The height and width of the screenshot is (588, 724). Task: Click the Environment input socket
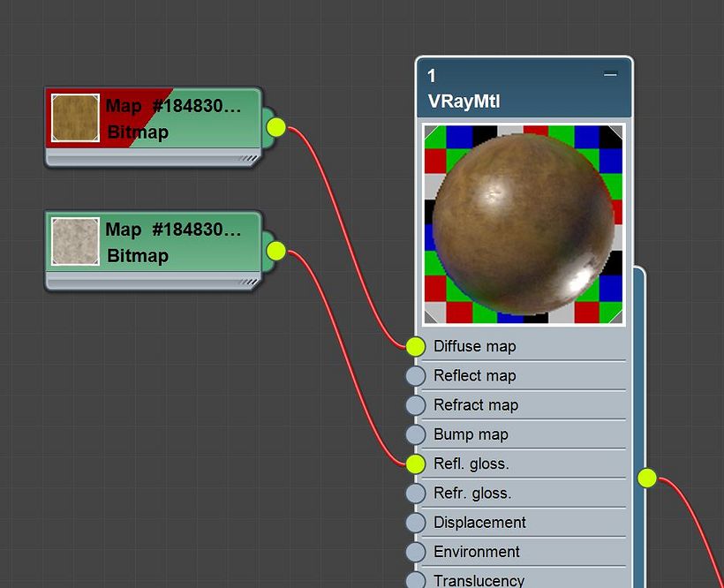point(416,552)
